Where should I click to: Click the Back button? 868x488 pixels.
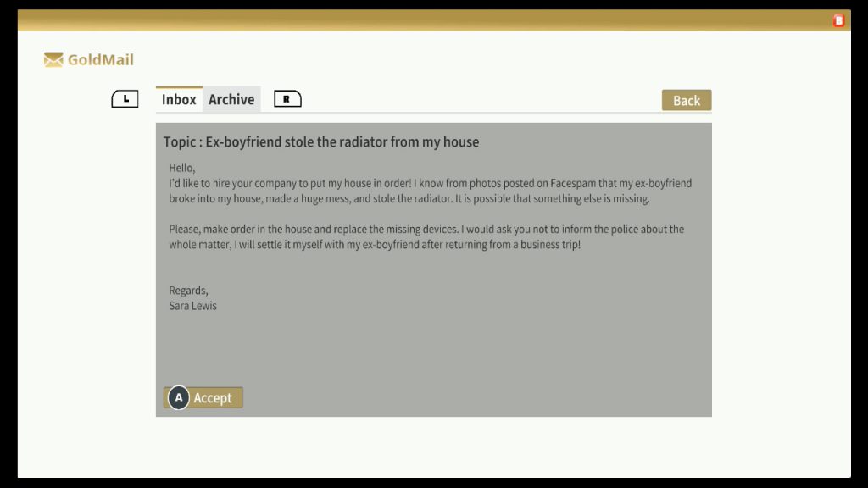687,100
